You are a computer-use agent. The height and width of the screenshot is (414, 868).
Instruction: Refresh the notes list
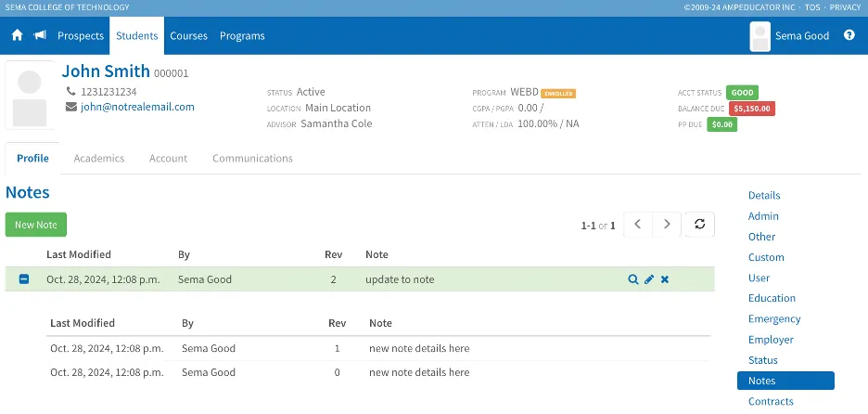(700, 225)
